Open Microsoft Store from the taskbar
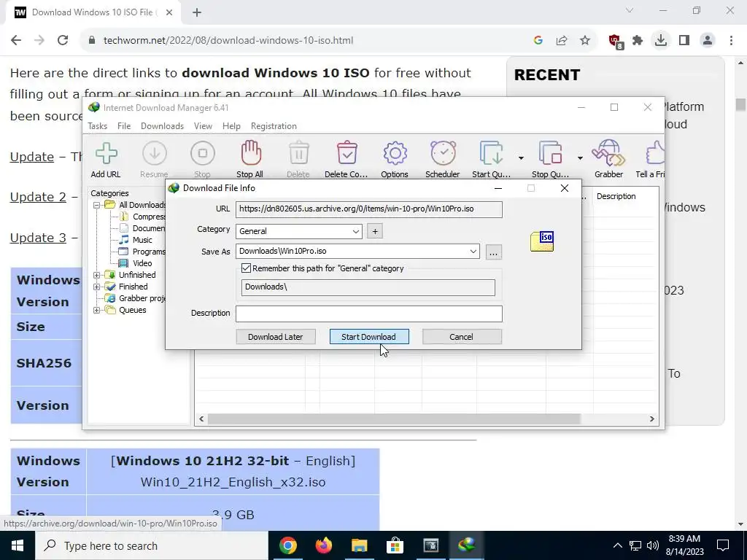 (x=395, y=545)
